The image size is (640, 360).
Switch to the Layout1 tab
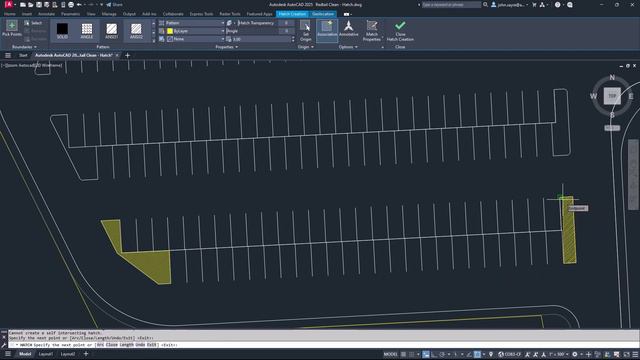tap(46, 354)
